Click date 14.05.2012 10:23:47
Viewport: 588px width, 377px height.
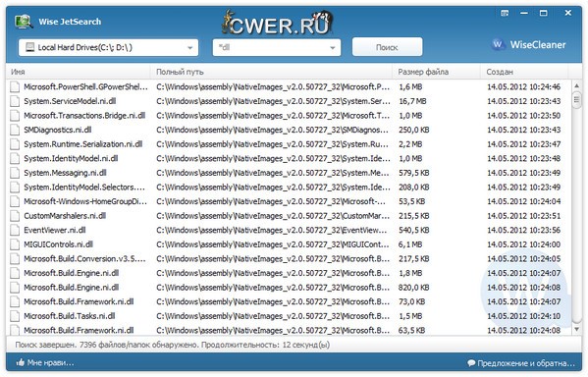523,144
